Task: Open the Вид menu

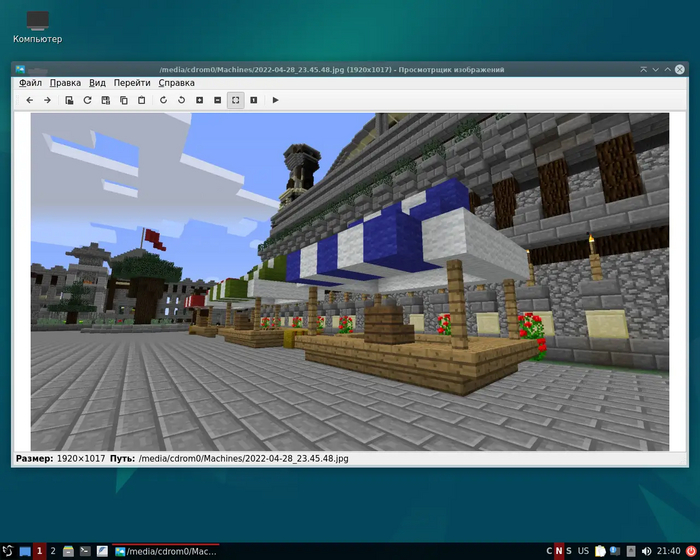Action: pyautogui.click(x=97, y=83)
